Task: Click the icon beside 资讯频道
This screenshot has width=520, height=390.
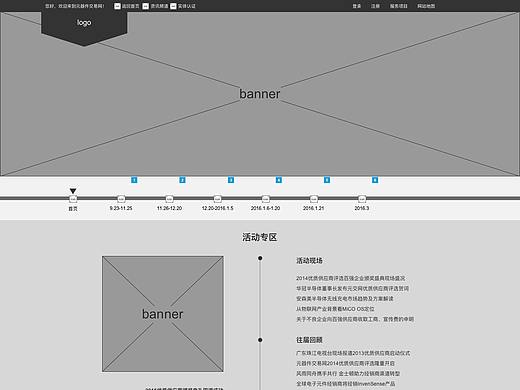Action: click(x=146, y=6)
